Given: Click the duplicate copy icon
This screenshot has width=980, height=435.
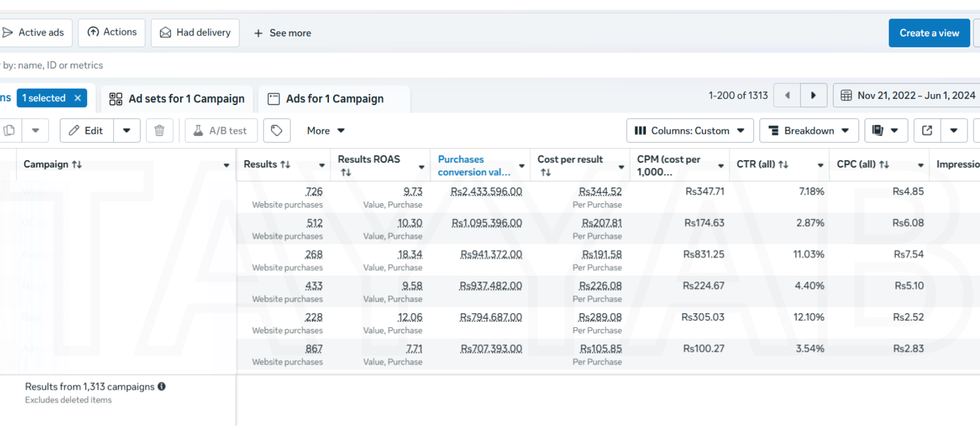Looking at the screenshot, I should pos(10,130).
